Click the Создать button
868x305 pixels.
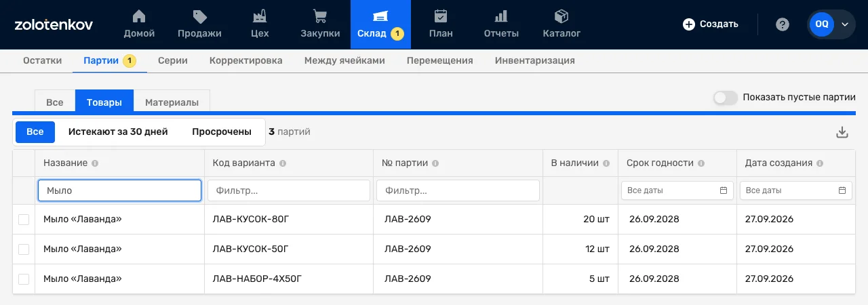[x=711, y=24]
